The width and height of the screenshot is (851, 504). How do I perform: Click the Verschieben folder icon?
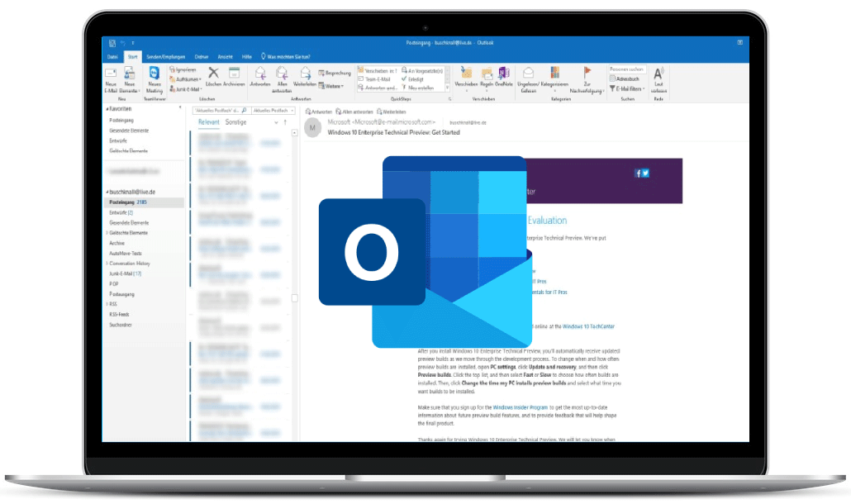[466, 73]
